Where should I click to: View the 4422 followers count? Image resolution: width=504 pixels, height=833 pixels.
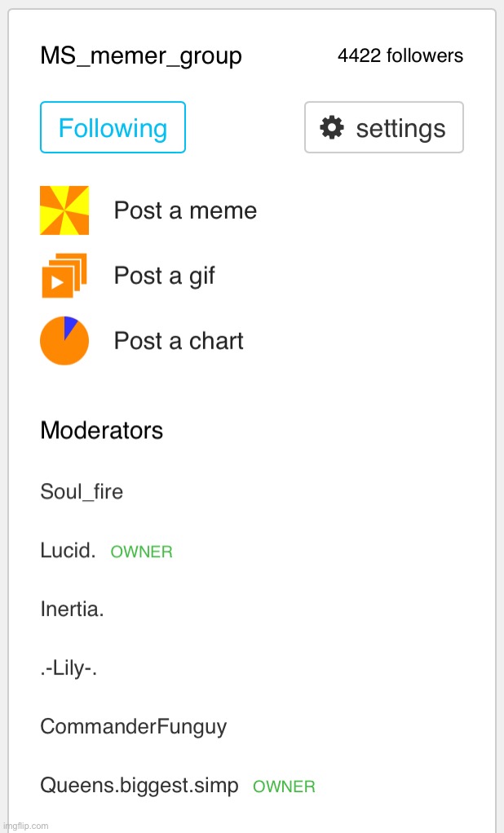pyautogui.click(x=400, y=55)
